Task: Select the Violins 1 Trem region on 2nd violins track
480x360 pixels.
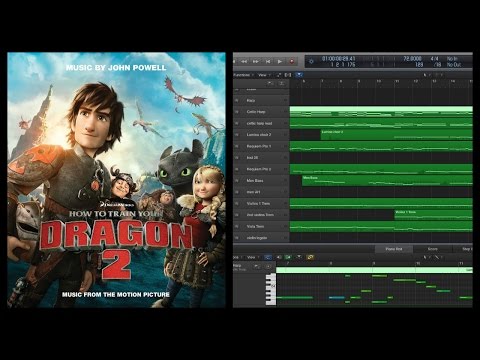Action: click(x=433, y=215)
